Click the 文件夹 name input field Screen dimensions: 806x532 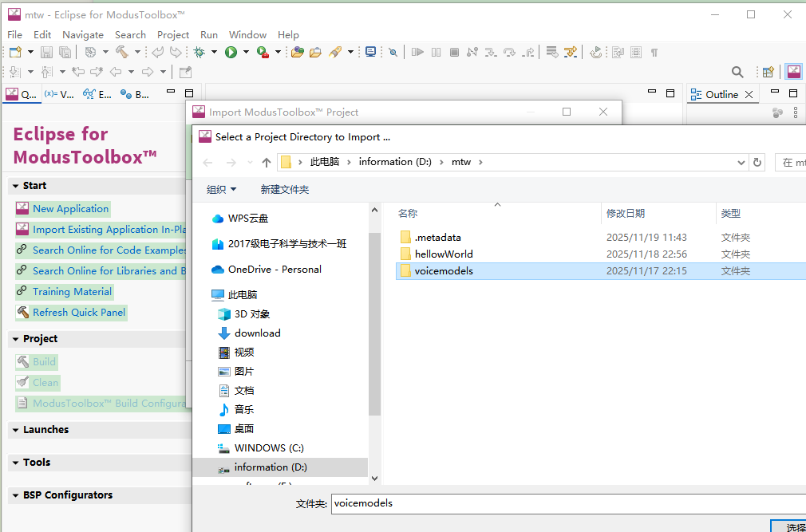click(568, 504)
